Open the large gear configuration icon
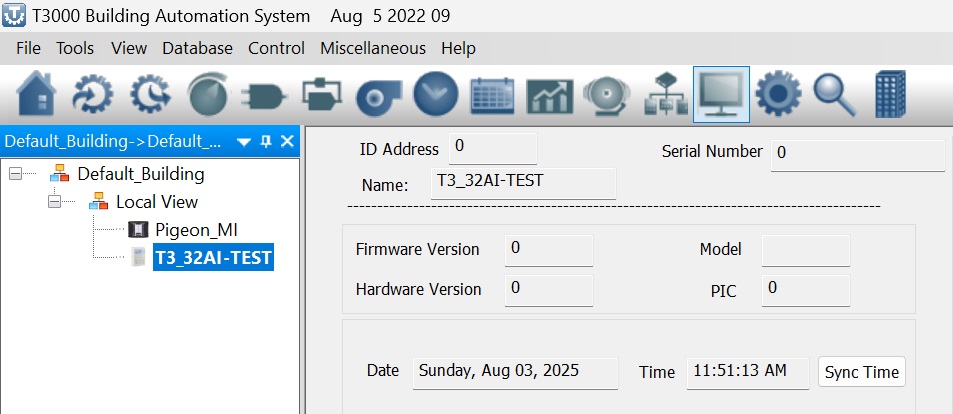Viewport: 953px width, 414px height. (x=778, y=94)
